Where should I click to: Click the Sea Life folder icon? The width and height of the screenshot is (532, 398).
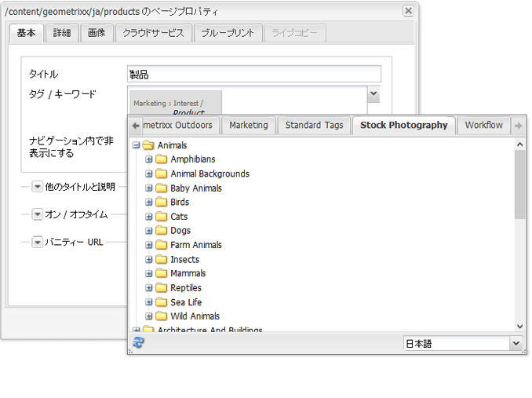161,302
